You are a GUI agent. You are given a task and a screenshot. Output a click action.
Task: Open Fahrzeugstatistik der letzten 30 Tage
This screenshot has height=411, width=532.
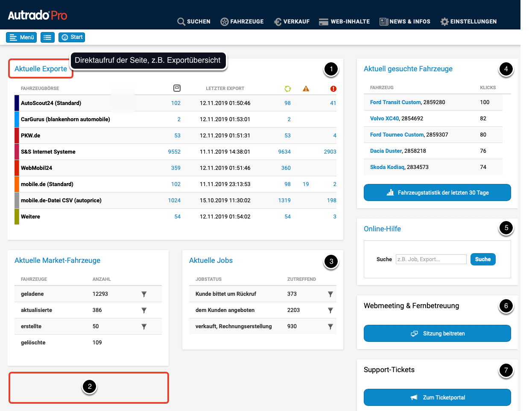pyautogui.click(x=437, y=192)
